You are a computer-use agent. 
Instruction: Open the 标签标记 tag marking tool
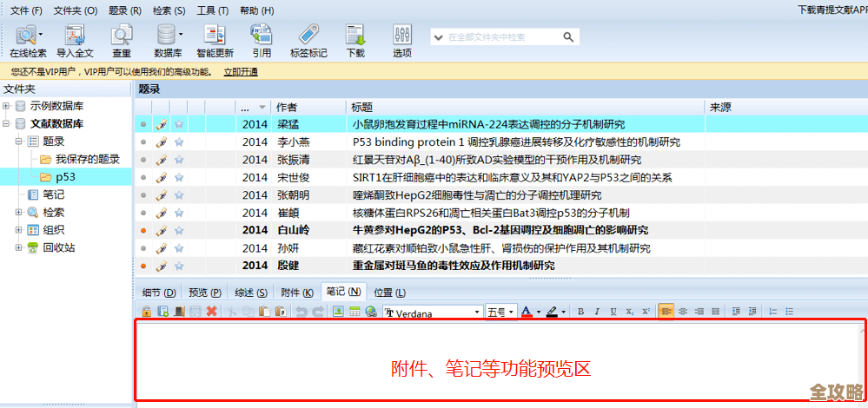coord(308,42)
